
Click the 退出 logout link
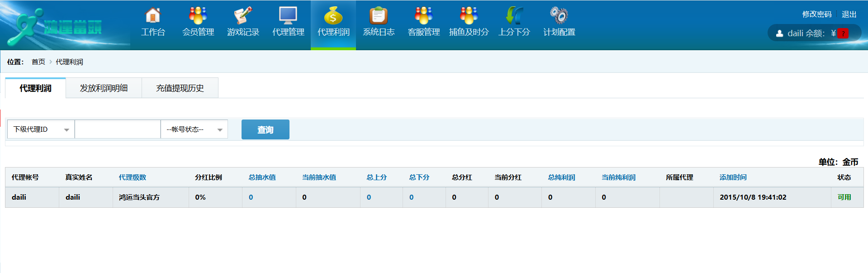[x=849, y=14]
